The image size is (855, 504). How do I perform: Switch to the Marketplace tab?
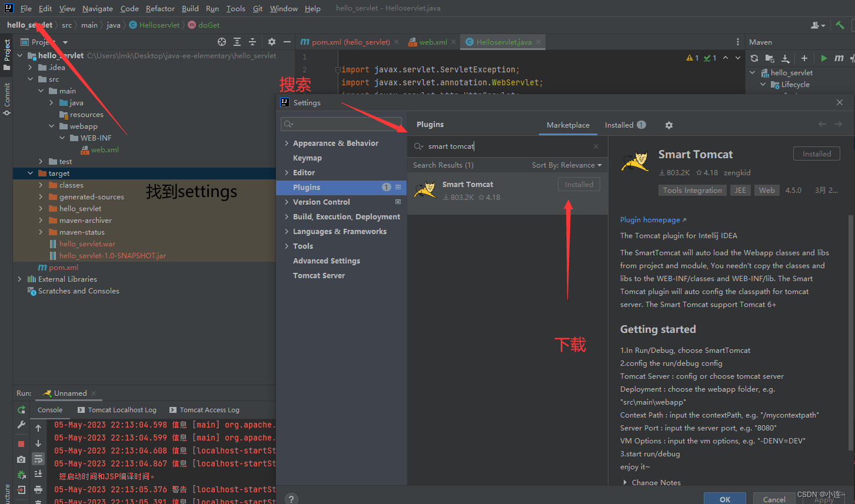tap(568, 125)
